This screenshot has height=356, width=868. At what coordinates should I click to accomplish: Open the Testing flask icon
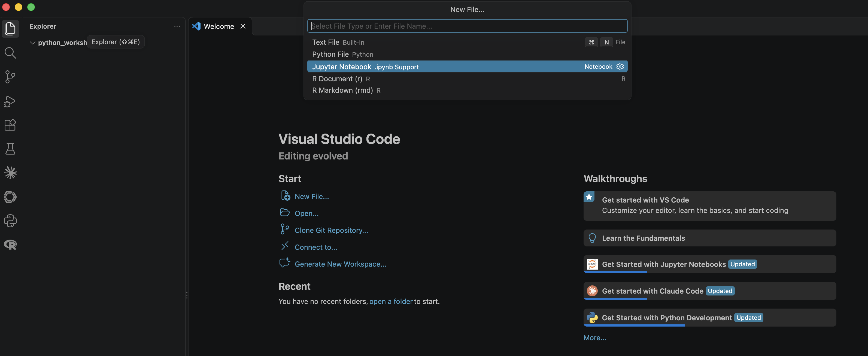[x=10, y=149]
